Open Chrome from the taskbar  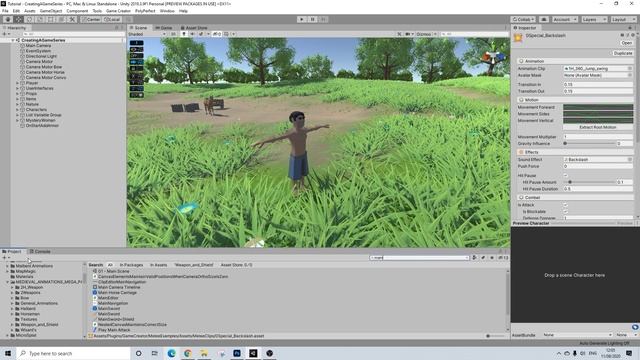(188, 353)
